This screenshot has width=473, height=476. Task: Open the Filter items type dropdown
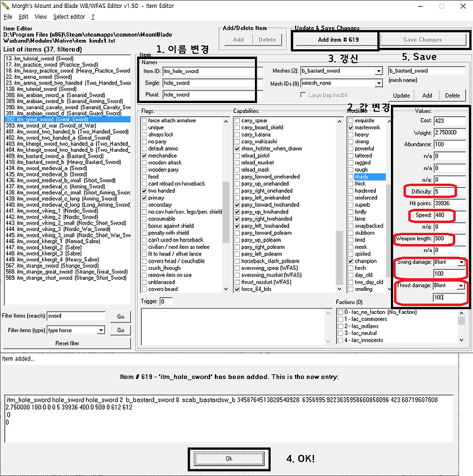(101, 330)
